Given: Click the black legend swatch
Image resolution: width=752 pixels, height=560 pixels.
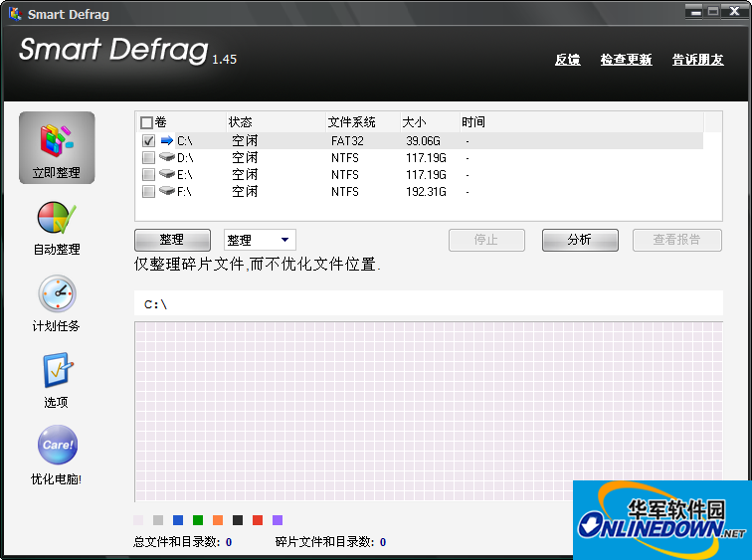Looking at the screenshot, I should click(238, 520).
